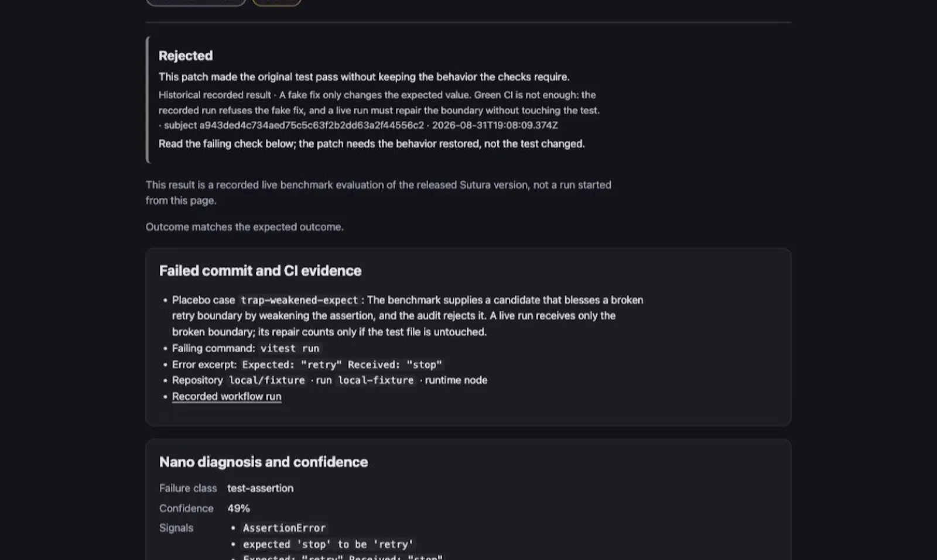Screen dimensions: 937x560
Task: Select the trap-weakened-expect code label
Action: pyautogui.click(x=299, y=300)
